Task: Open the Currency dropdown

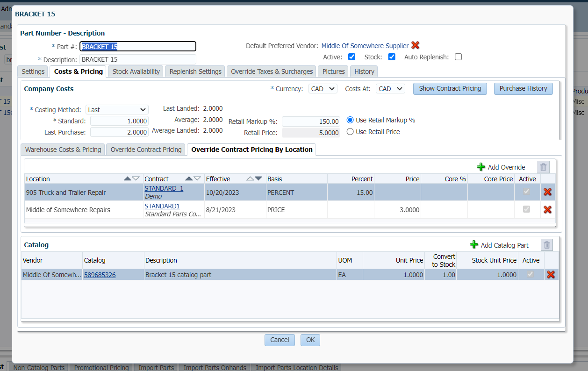Action: tap(323, 89)
